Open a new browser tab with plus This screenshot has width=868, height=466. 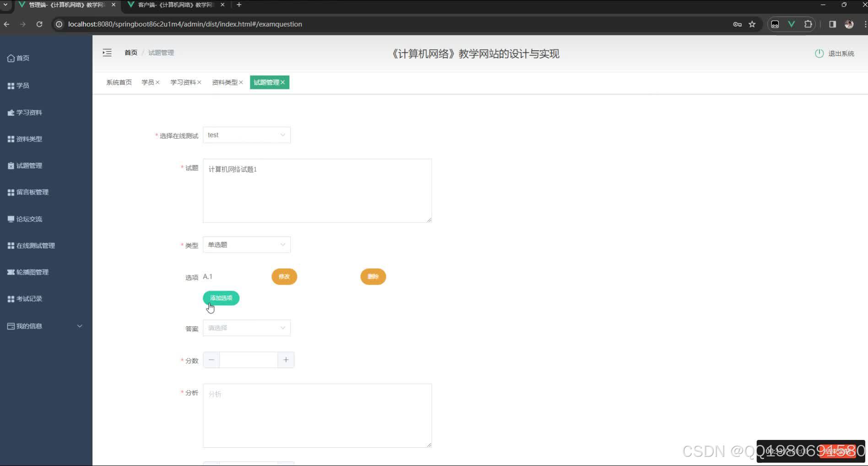pos(239,5)
